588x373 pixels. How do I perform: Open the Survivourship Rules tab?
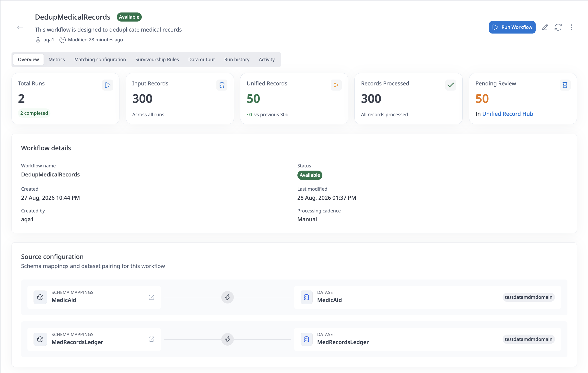tap(157, 59)
